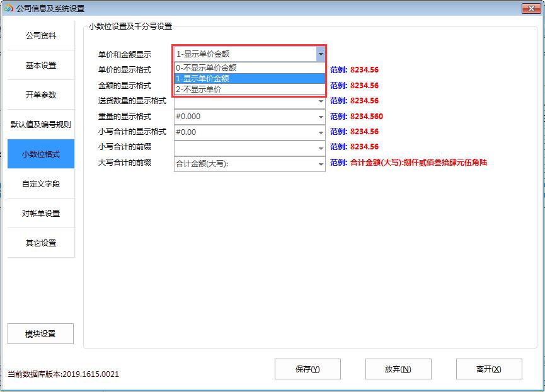Select 默认值及编号规则 tab
Image resolution: width=545 pixels, height=392 pixels.
(x=41, y=124)
